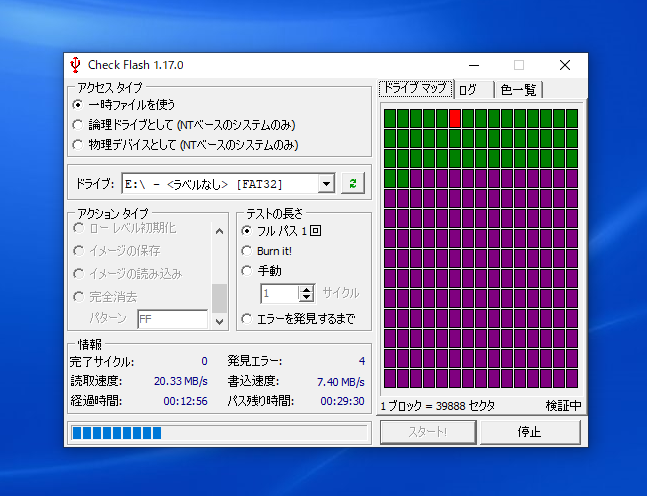Switch to the ドライブマップ tab
The width and height of the screenshot is (647, 496).
[x=416, y=88]
